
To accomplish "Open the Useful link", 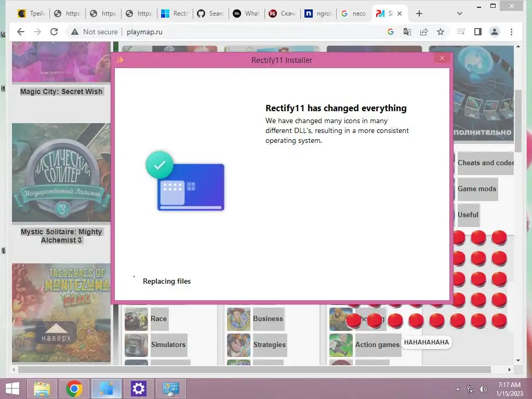I will point(468,215).
